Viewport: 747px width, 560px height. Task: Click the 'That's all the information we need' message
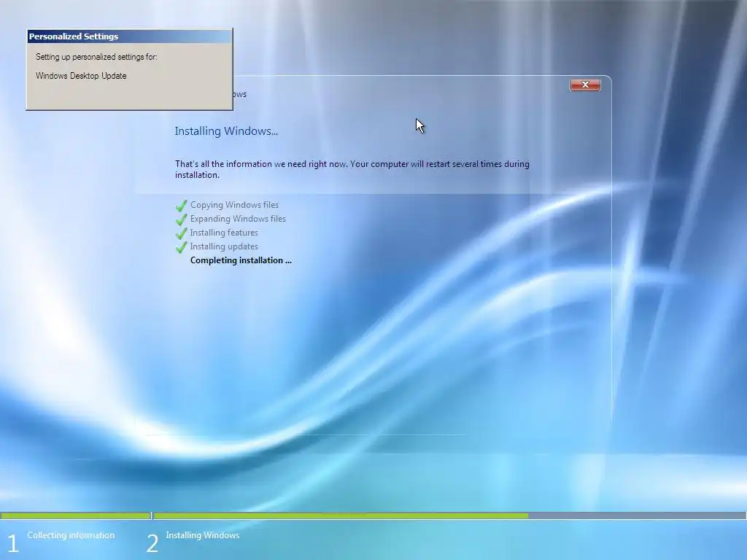tap(352, 169)
